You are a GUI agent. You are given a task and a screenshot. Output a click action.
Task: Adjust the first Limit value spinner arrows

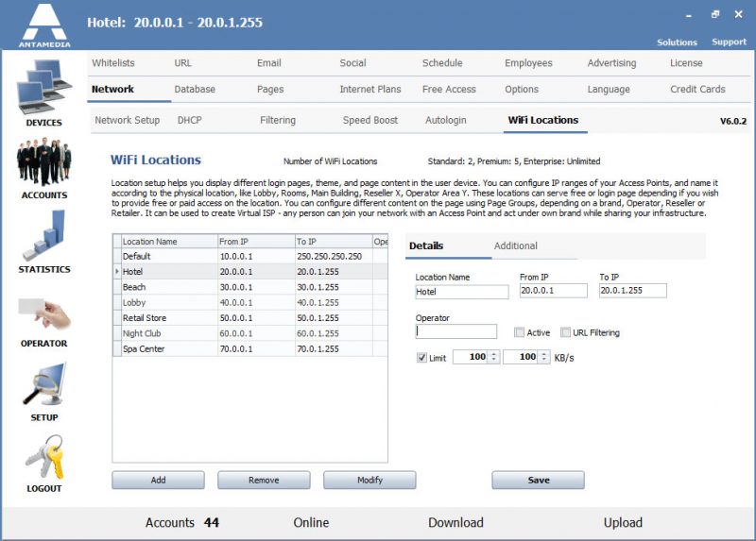(x=493, y=357)
